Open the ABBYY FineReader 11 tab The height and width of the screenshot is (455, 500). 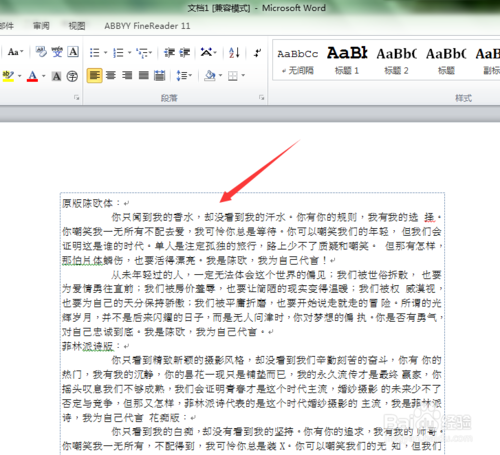147,26
